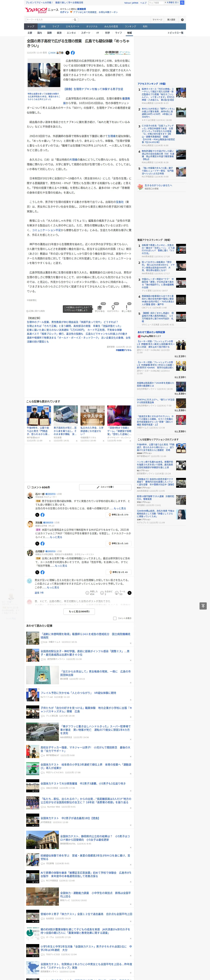The image size is (210, 980).
Task: Click the うーん face reaction 53
Action: pyautogui.click(x=120, y=593)
